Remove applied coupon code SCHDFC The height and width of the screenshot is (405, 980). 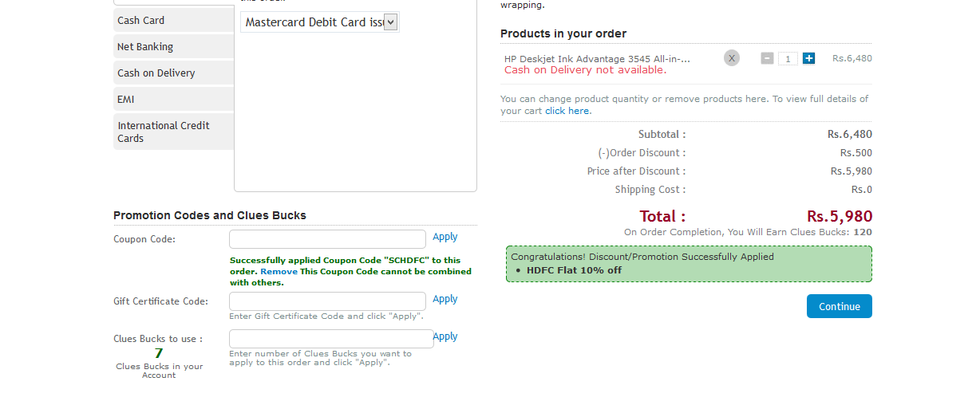[x=279, y=271]
